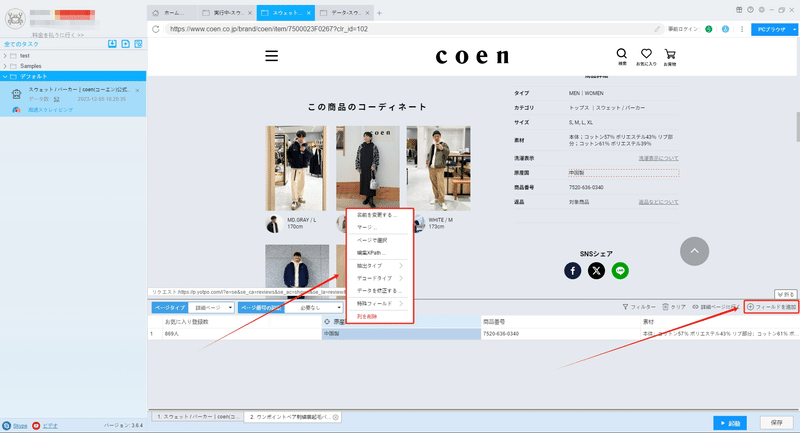This screenshot has width=800, height=433.
Task: Click MD.GRAY / L coordinate photo
Action: pyautogui.click(x=296, y=168)
